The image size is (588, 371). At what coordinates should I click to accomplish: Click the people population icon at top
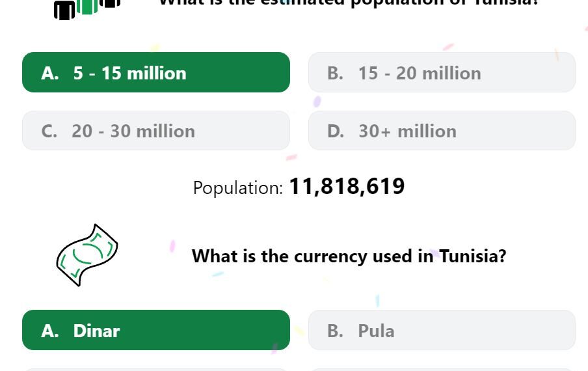pyautogui.click(x=87, y=9)
